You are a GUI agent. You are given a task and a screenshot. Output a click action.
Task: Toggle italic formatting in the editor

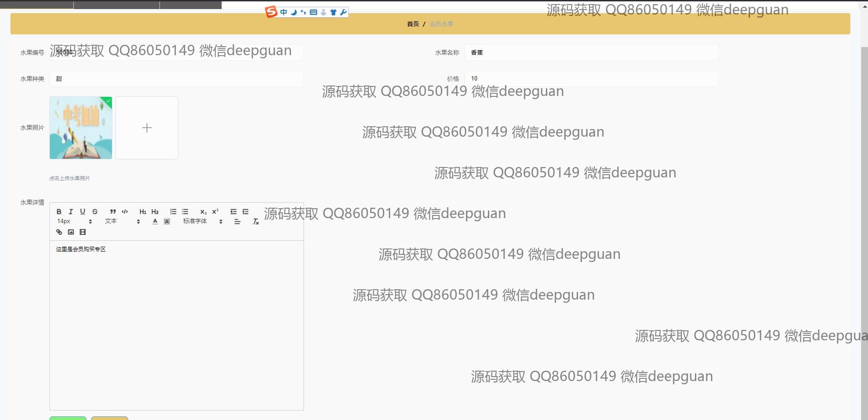click(71, 211)
